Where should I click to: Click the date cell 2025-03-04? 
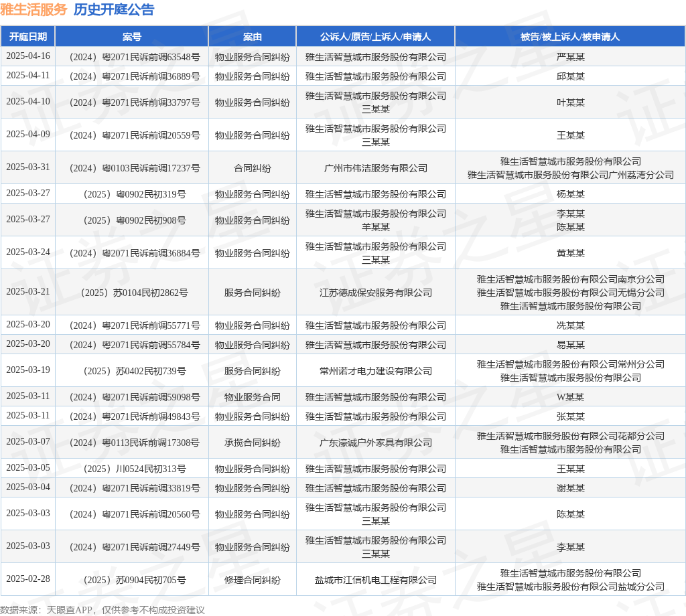[28, 487]
